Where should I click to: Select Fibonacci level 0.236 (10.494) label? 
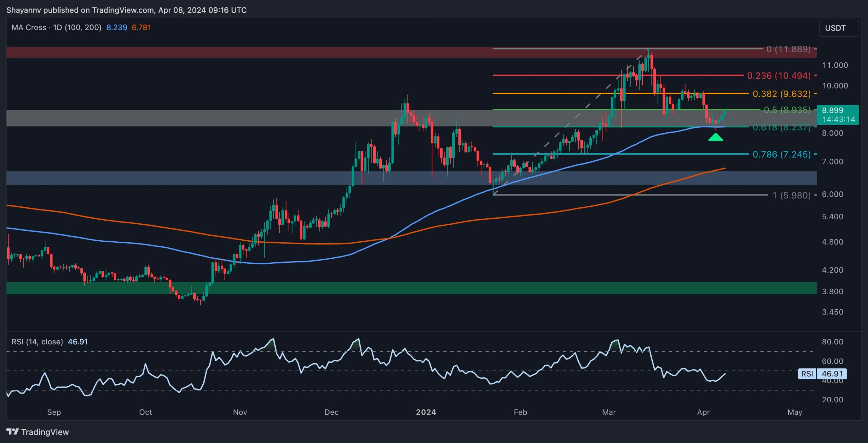tap(779, 76)
